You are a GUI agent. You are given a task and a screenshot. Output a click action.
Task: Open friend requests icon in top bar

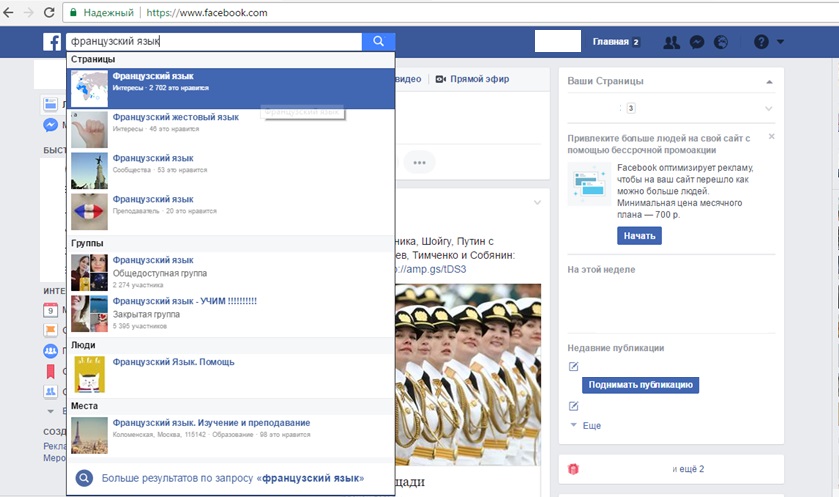point(671,42)
